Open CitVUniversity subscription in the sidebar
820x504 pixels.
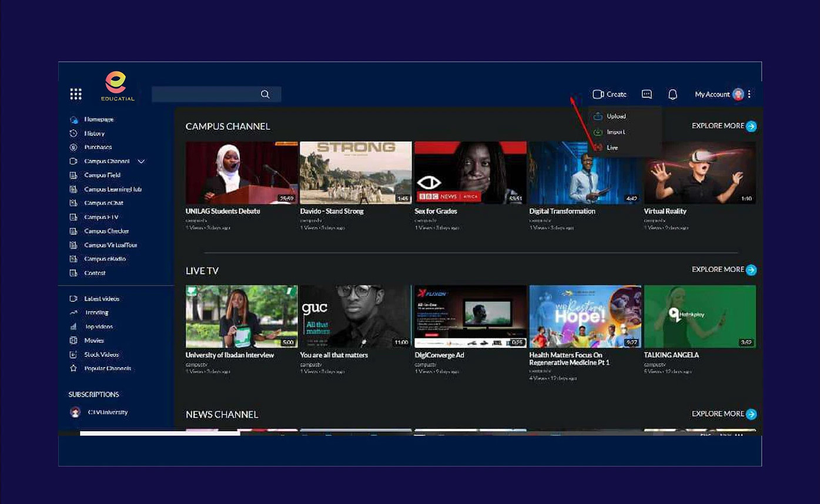coord(107,412)
